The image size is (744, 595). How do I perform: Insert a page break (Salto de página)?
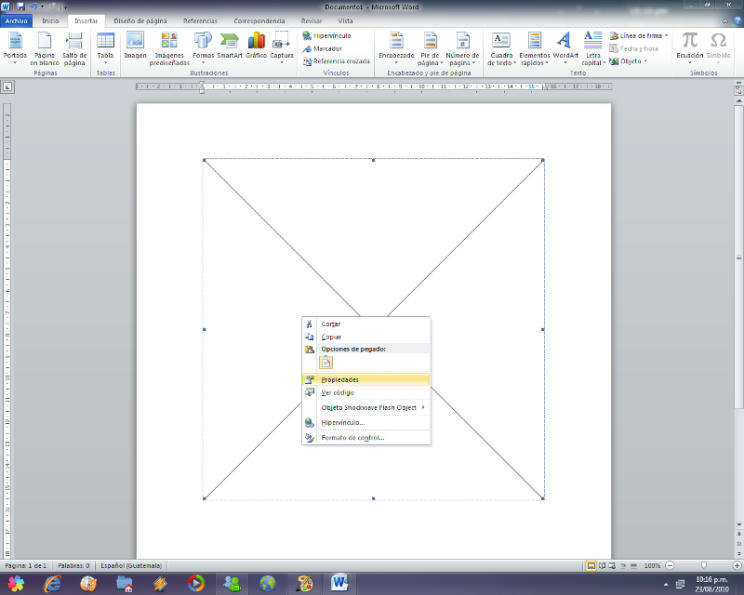pos(74,47)
